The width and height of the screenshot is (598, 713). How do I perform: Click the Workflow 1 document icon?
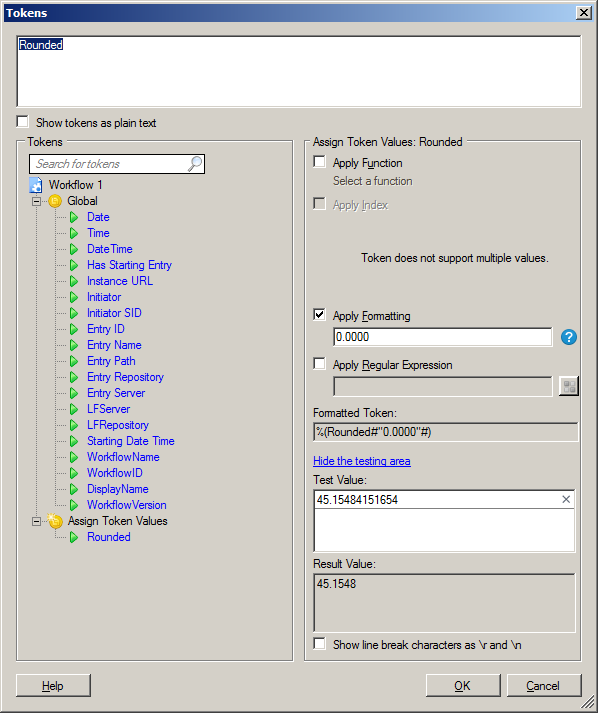35,185
